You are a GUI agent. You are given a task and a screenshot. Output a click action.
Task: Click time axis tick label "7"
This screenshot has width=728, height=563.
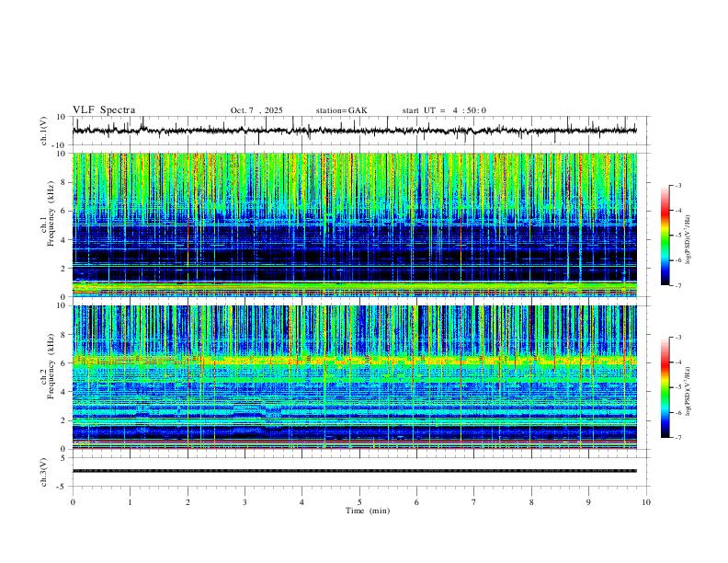pyautogui.click(x=474, y=502)
